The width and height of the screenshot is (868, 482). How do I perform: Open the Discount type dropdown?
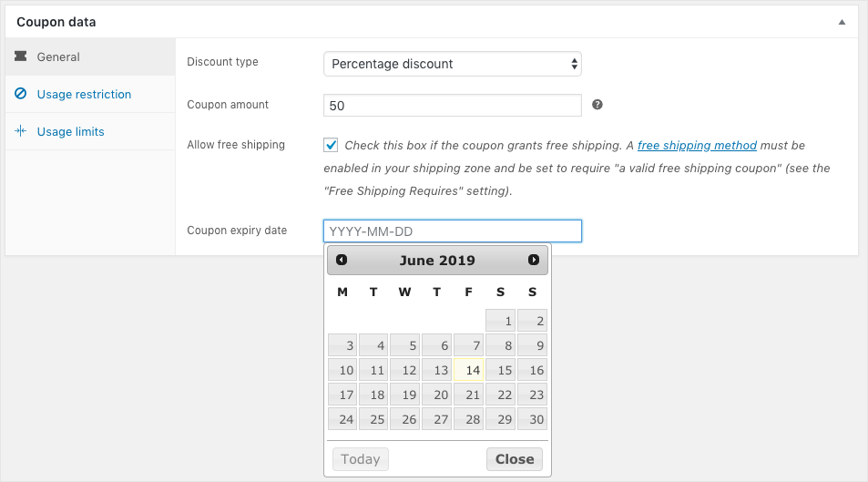point(453,64)
